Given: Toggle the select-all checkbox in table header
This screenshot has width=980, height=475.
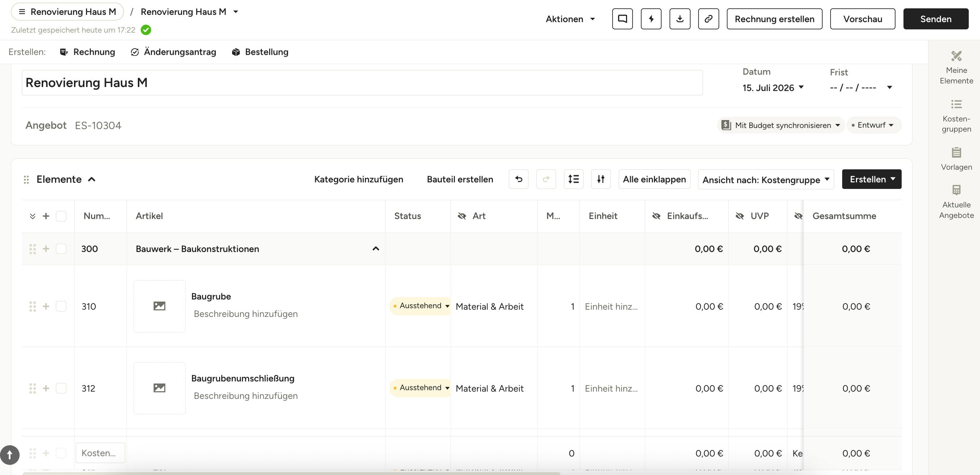Looking at the screenshot, I should tap(61, 216).
